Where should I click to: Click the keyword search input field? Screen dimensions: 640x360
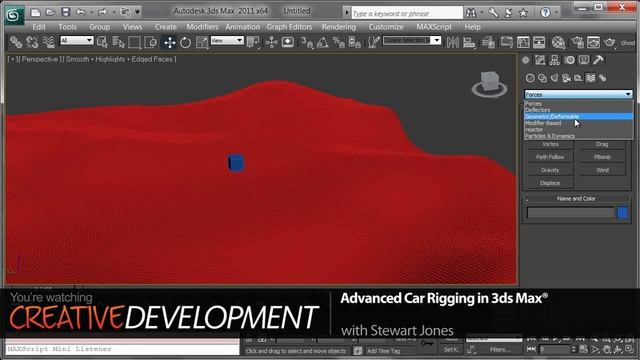coord(407,13)
